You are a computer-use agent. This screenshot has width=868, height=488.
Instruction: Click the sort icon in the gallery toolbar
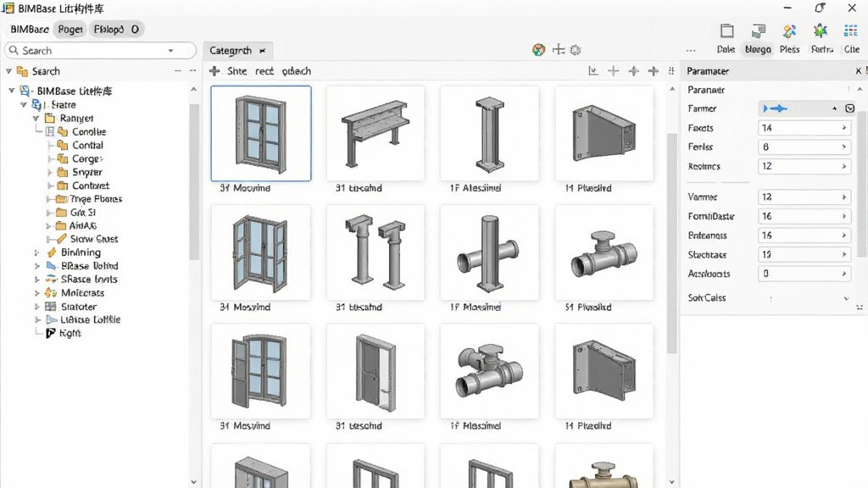coord(593,71)
